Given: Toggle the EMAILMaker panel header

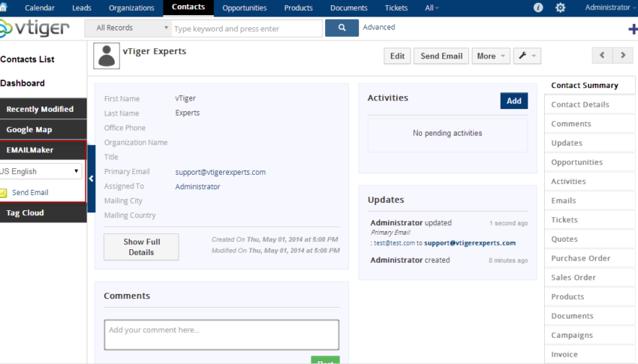Looking at the screenshot, I should tap(43, 149).
